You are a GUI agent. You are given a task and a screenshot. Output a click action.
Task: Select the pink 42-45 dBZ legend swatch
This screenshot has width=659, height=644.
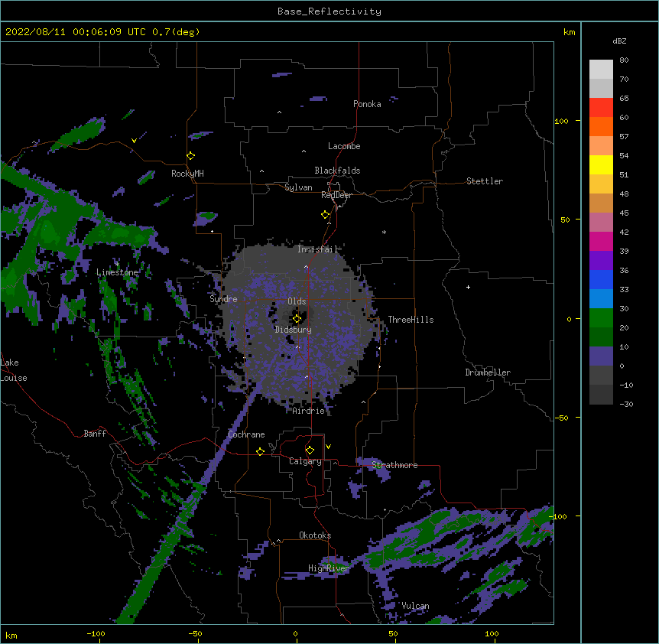[x=601, y=222]
